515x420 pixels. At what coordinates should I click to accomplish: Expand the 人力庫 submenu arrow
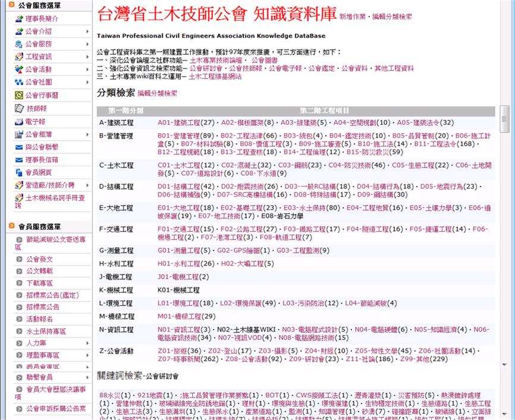click(87, 343)
